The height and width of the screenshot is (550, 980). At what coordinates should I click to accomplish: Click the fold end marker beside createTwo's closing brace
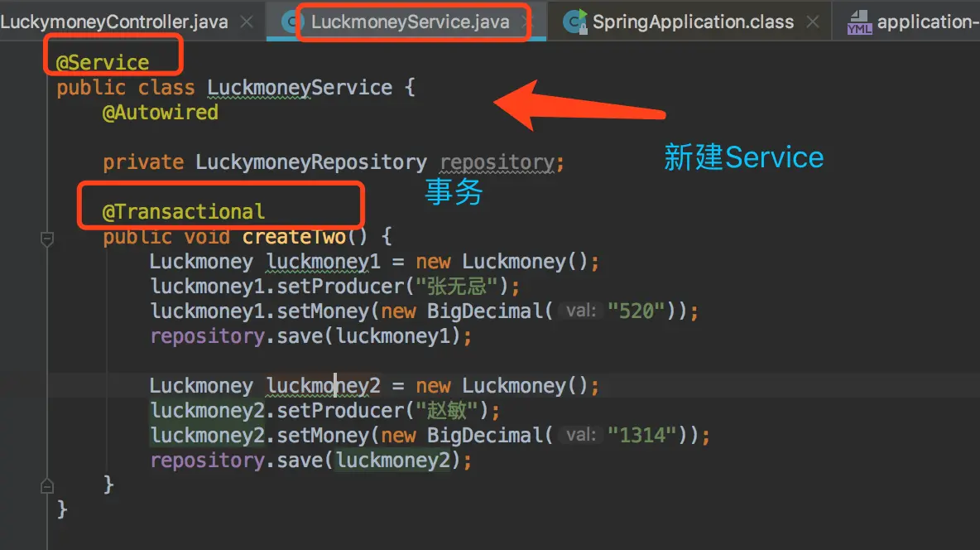(47, 485)
